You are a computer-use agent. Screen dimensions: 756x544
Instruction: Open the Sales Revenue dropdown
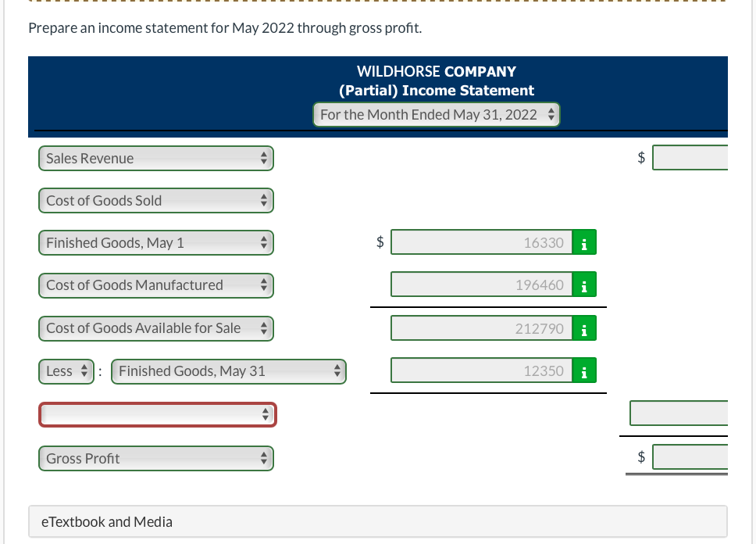click(x=156, y=159)
